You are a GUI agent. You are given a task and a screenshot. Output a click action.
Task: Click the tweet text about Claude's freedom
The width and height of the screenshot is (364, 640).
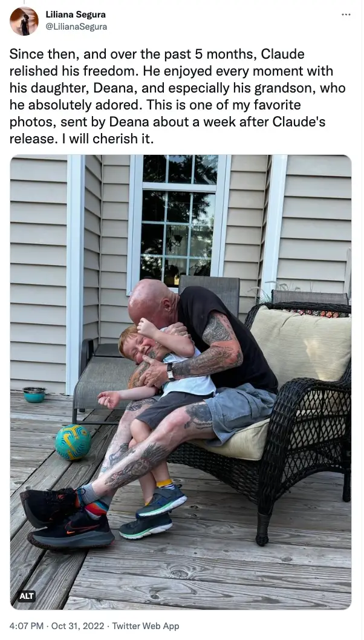coord(178,96)
